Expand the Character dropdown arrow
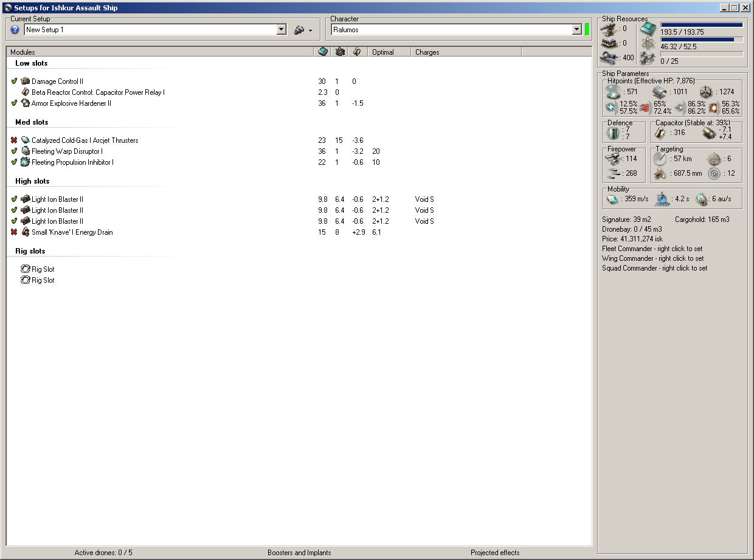Viewport: 754px width, 560px height. click(x=577, y=29)
